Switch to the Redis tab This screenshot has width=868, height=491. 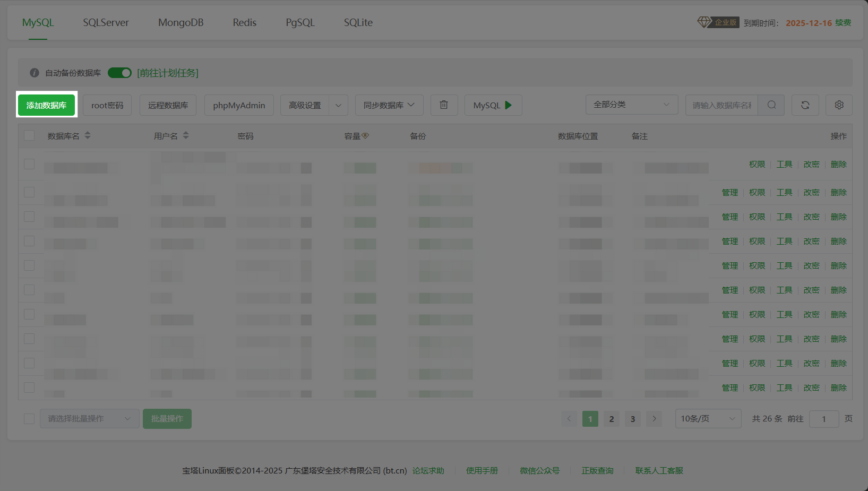244,22
